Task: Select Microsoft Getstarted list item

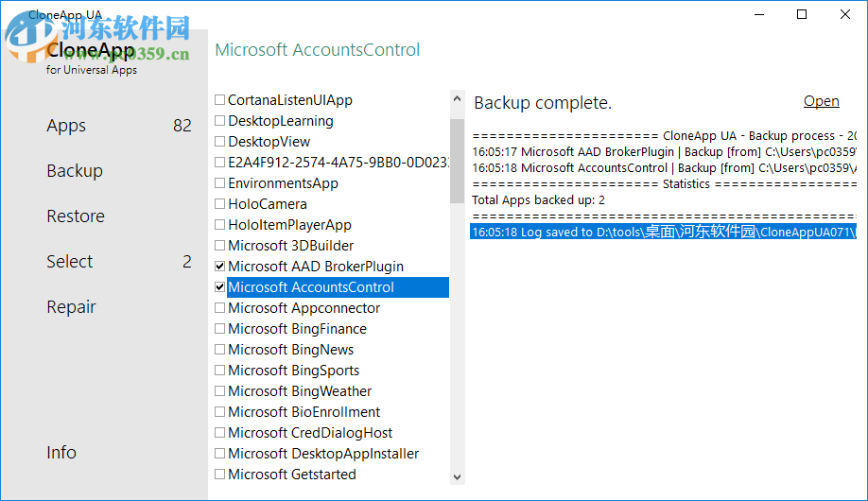Action: point(291,475)
